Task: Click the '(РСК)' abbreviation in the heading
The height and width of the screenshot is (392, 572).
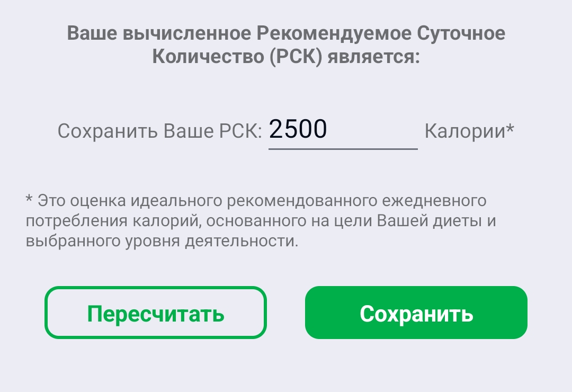Action: [296, 57]
